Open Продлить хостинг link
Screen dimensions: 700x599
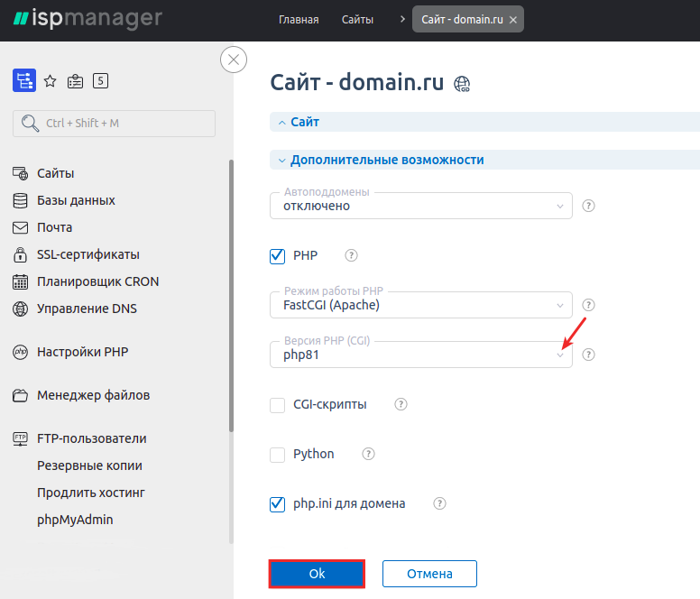pyautogui.click(x=90, y=493)
